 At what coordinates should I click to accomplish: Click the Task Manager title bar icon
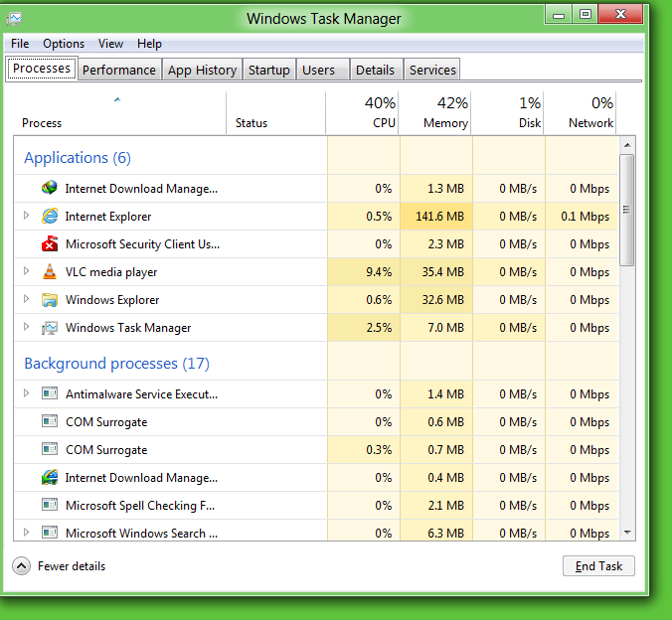14,19
